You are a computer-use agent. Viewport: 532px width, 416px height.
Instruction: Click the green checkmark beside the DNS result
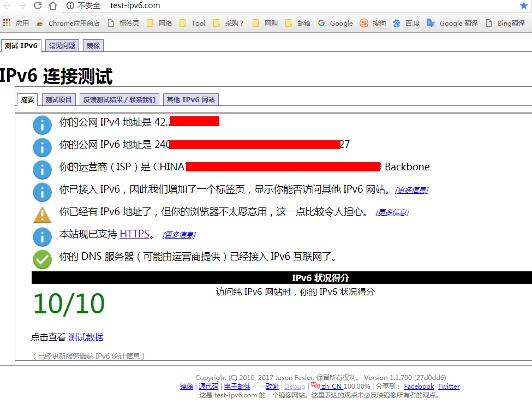(42, 259)
